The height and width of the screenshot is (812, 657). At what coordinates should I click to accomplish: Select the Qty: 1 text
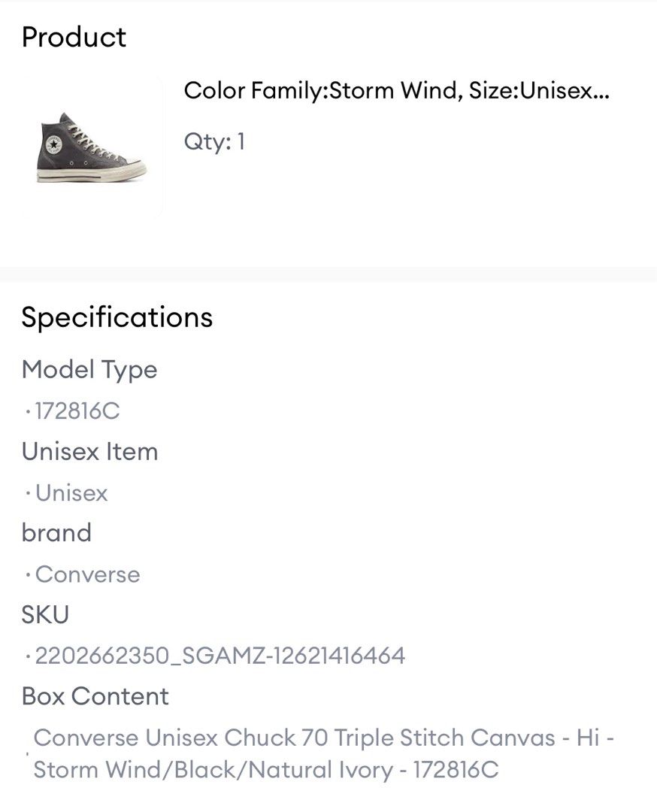(x=214, y=141)
